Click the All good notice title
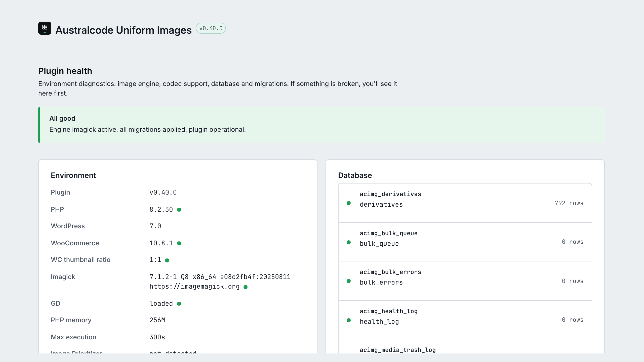644x362 pixels. pos(62,118)
